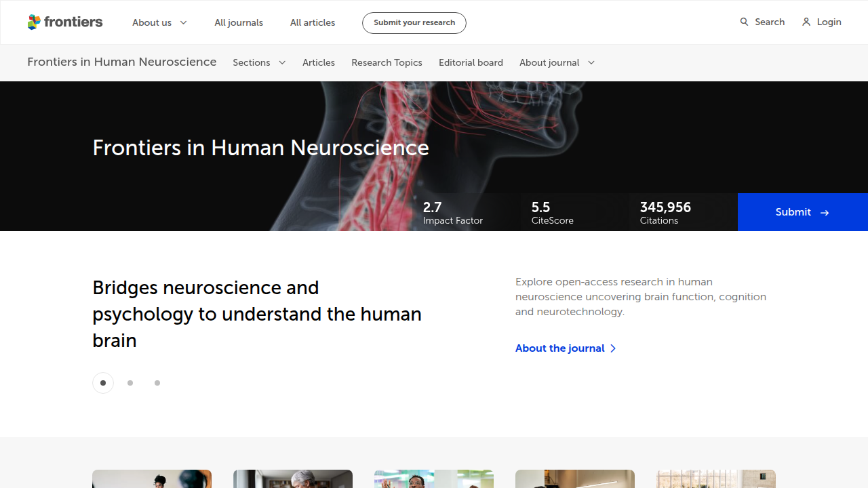Click the Frontiers logo

pos(65,22)
